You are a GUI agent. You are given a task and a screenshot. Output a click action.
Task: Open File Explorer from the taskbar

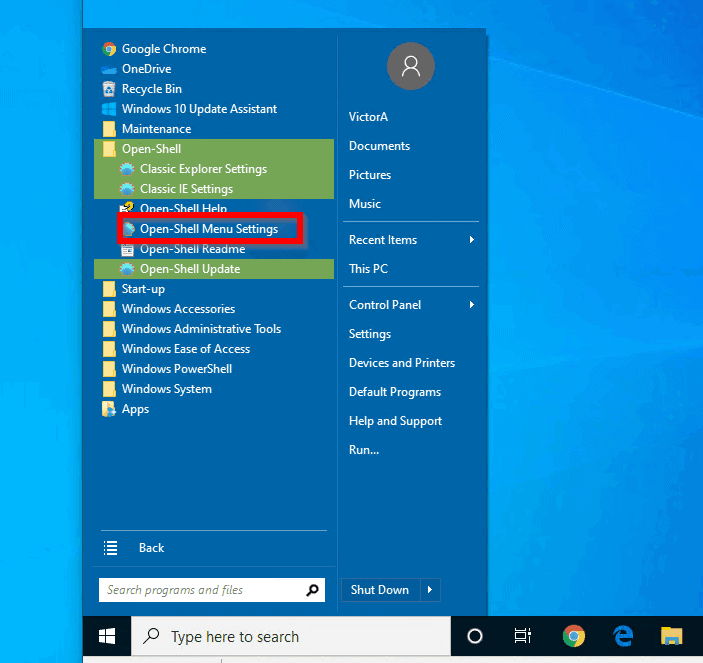(671, 636)
